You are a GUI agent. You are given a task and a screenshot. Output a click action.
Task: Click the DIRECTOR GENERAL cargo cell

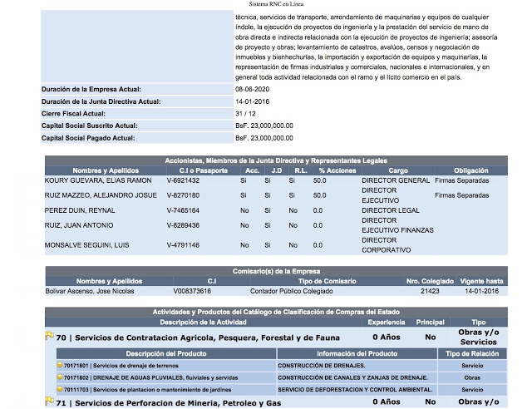tap(396, 180)
